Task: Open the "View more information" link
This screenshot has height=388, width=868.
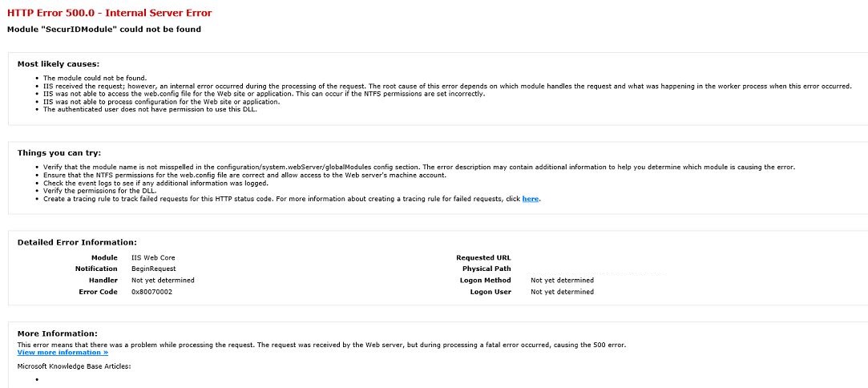Action: tap(63, 352)
